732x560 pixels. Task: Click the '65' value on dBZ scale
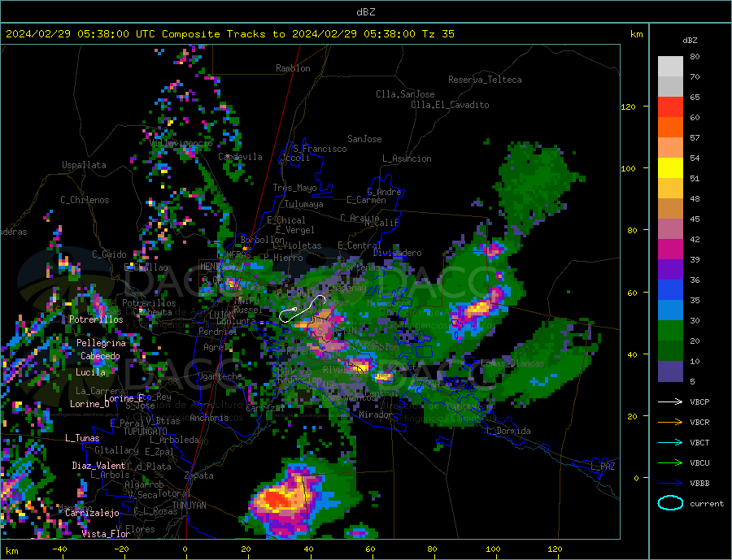pyautogui.click(x=695, y=97)
